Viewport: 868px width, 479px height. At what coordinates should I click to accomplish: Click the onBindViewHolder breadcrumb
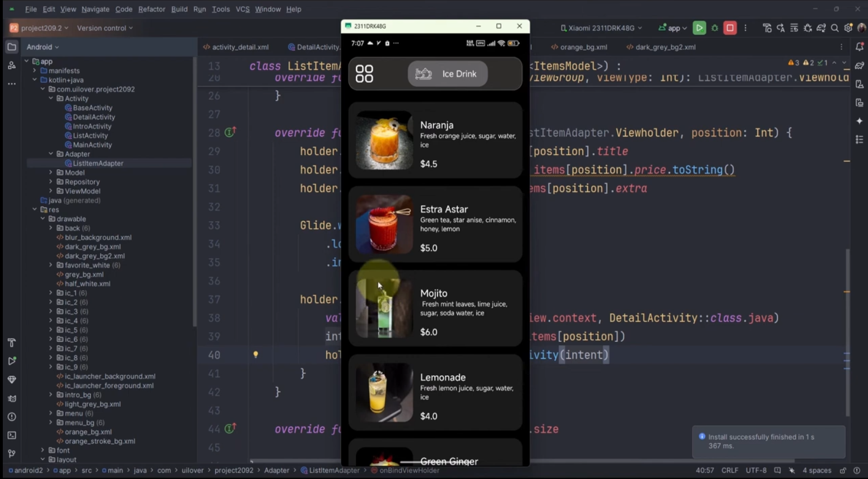(405, 471)
